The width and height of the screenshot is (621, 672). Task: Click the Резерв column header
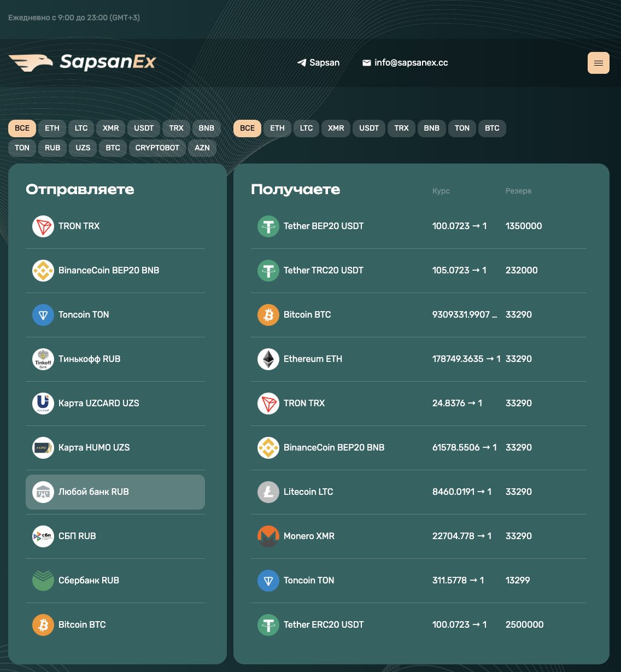(518, 191)
